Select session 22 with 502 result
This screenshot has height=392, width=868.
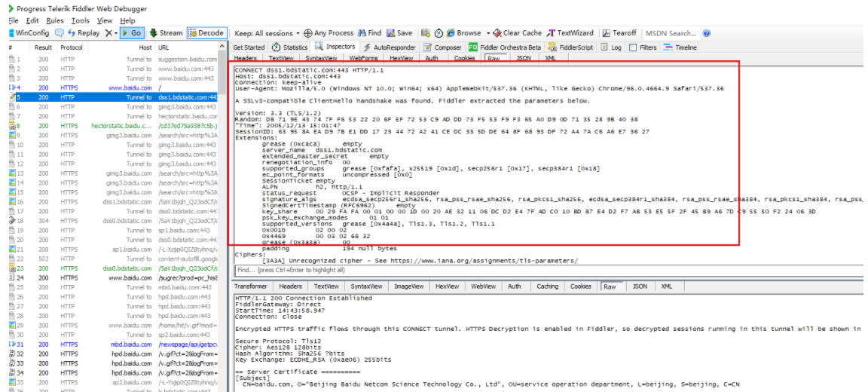(x=114, y=259)
